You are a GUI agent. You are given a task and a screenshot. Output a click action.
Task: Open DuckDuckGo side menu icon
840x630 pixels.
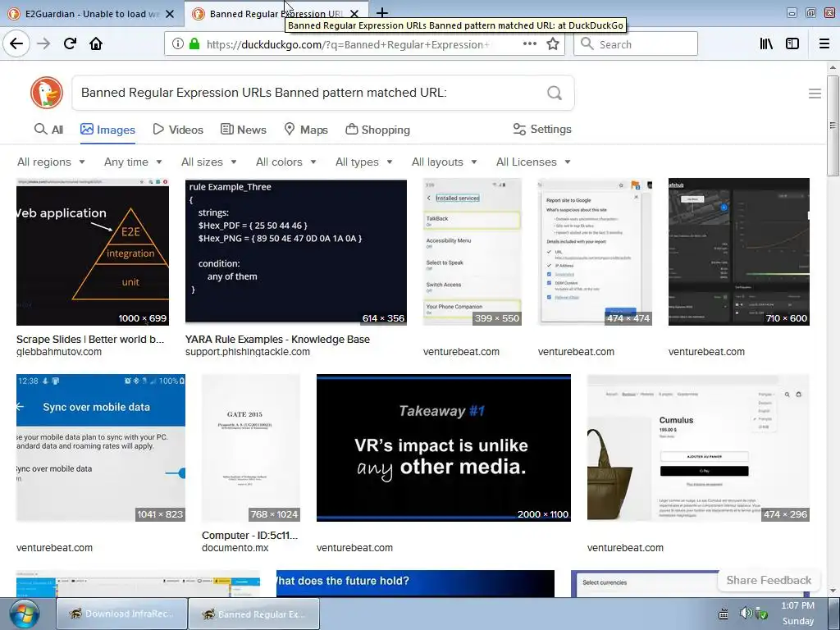(815, 94)
